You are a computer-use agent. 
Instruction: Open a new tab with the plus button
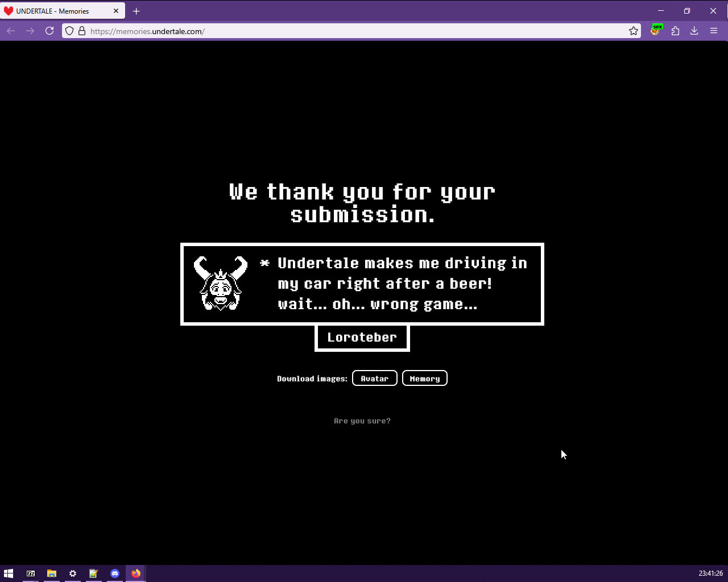click(x=136, y=11)
